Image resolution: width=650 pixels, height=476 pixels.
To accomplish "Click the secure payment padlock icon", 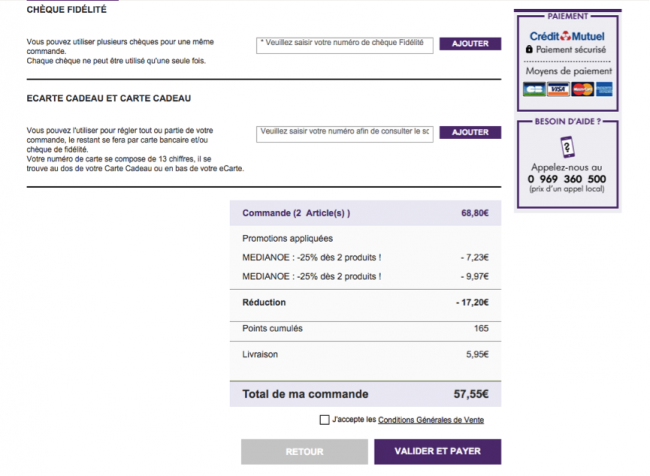I will [x=529, y=49].
